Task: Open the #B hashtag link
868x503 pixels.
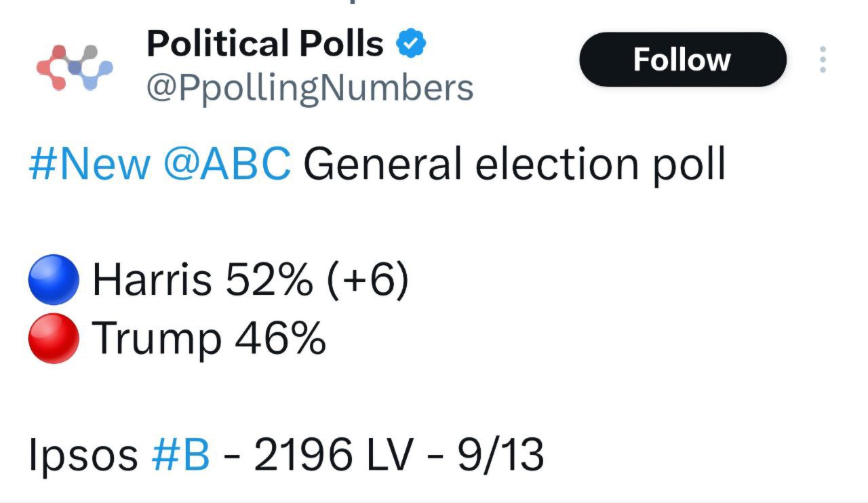Action: [x=180, y=455]
